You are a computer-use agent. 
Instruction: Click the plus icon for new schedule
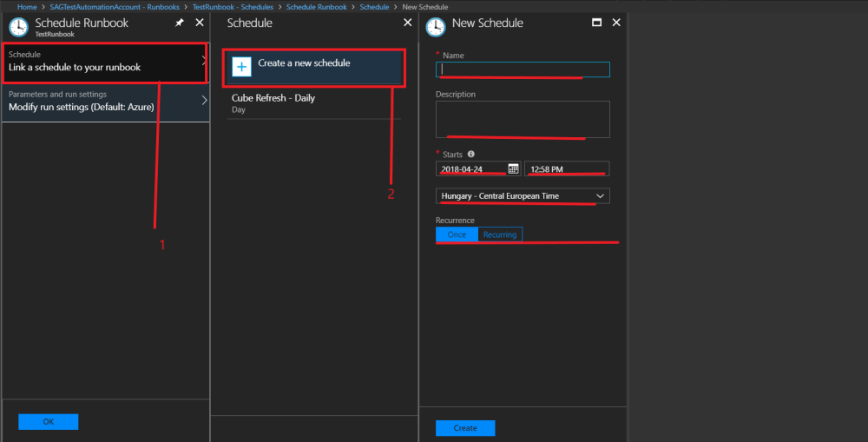pos(241,67)
